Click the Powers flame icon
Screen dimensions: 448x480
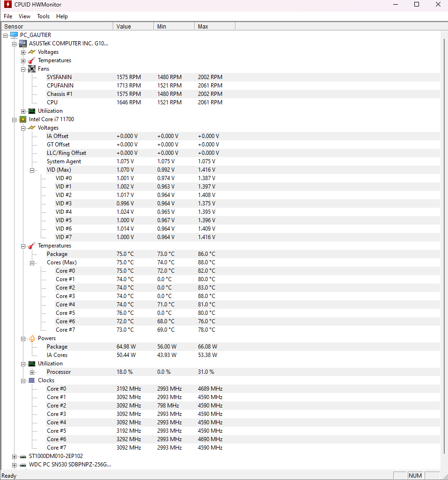pos(32,338)
